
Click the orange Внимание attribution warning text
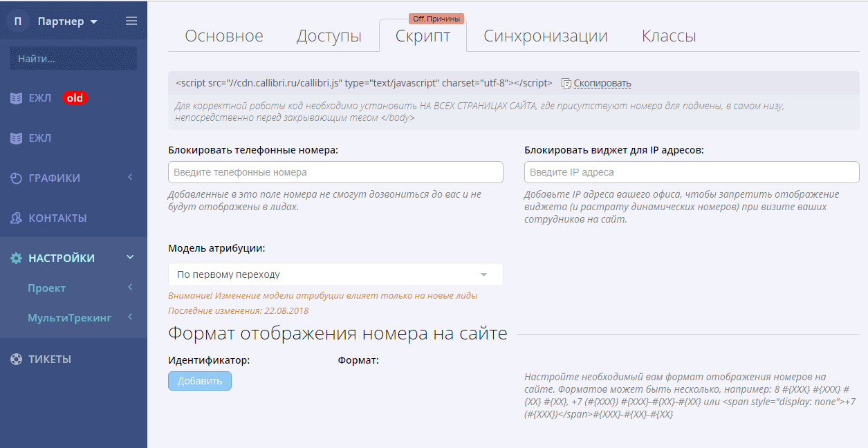click(323, 296)
